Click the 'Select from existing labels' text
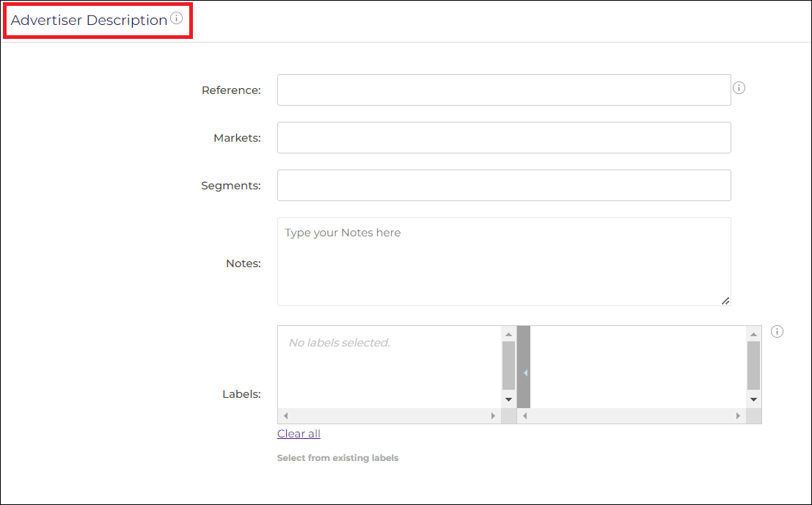Viewport: 812px width, 505px height. click(x=337, y=458)
